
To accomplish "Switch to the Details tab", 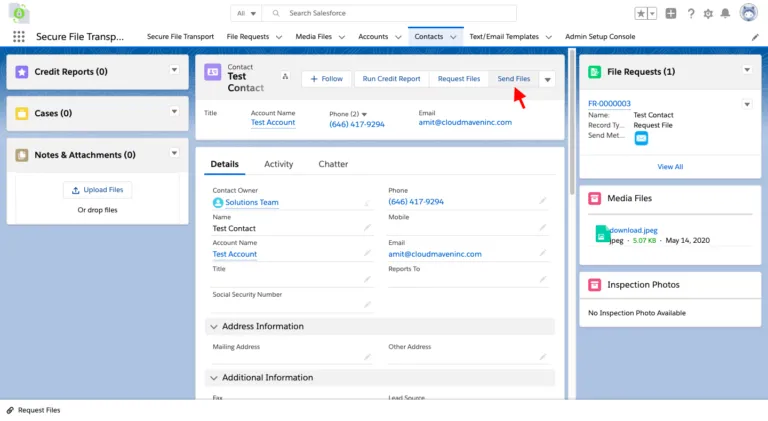I will point(224,164).
